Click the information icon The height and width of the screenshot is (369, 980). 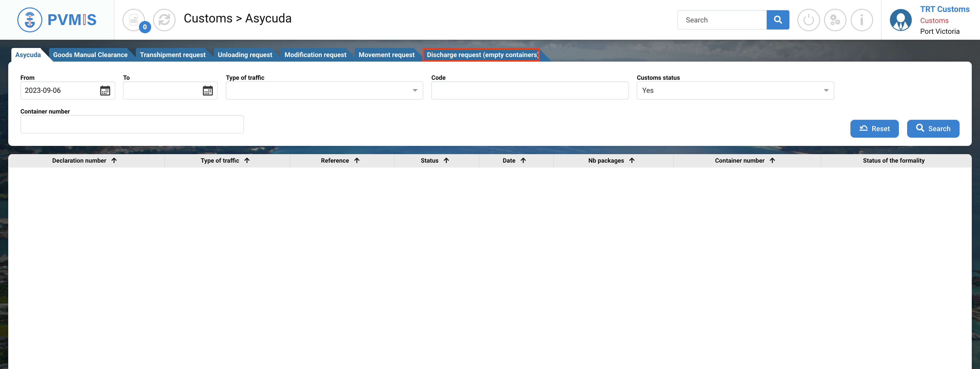pos(861,20)
